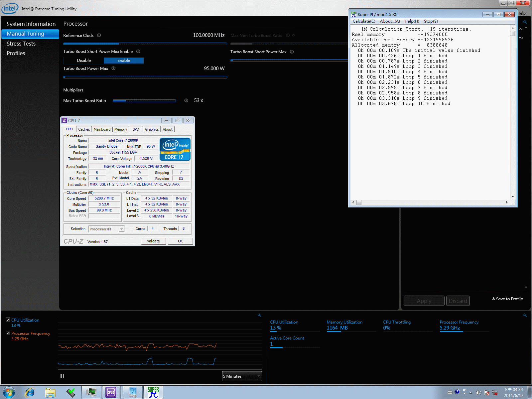
Task: Open Super PI Calculate(C) menu
Action: pos(364,21)
